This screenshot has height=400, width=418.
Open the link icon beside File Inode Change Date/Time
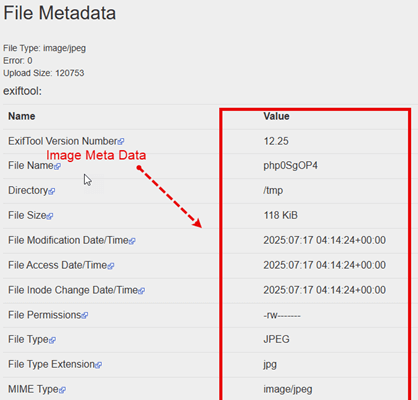tap(141, 291)
